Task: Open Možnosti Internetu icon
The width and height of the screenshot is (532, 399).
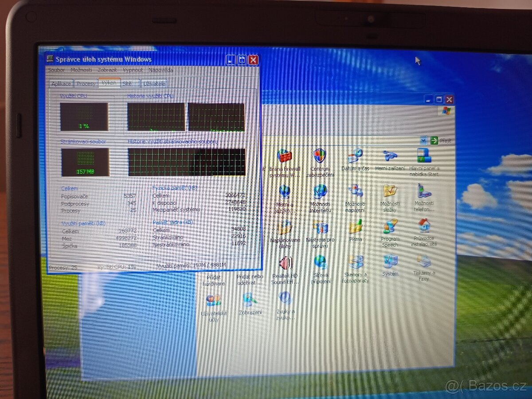Action: (x=320, y=192)
